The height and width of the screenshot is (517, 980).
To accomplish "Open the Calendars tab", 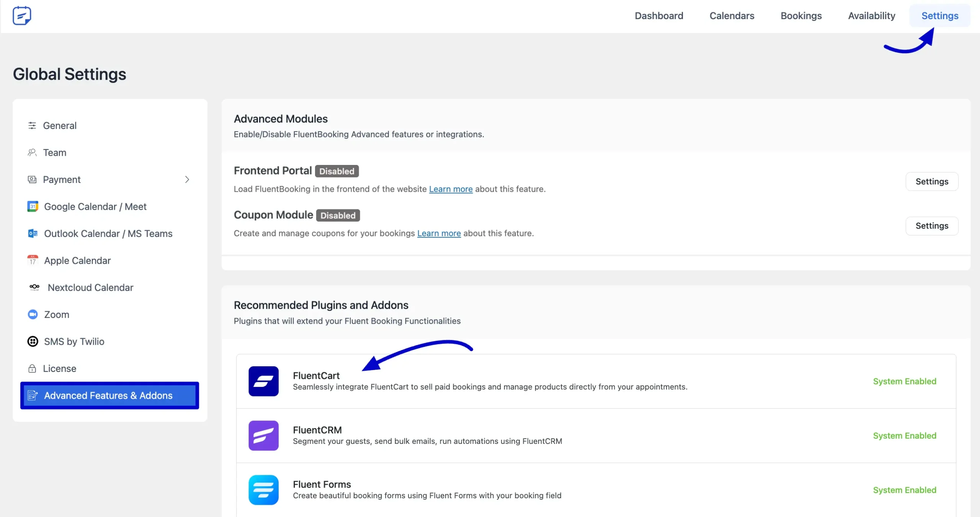I will [x=732, y=16].
